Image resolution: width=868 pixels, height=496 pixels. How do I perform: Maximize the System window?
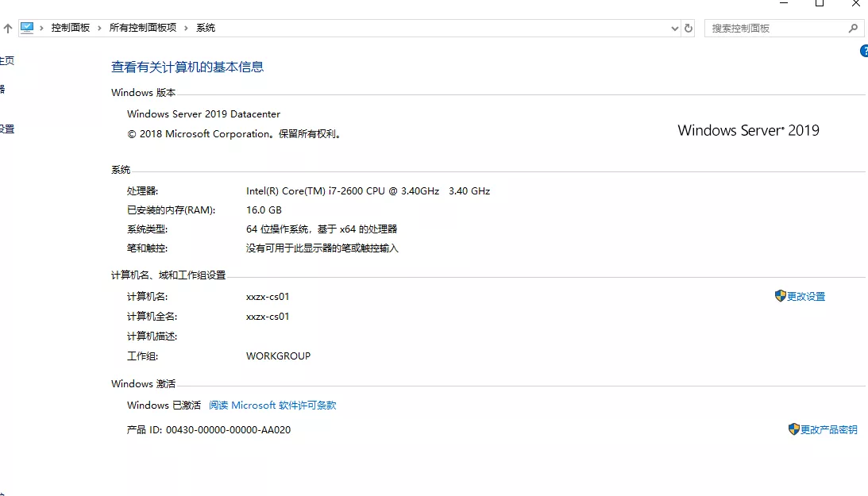[820, 3]
